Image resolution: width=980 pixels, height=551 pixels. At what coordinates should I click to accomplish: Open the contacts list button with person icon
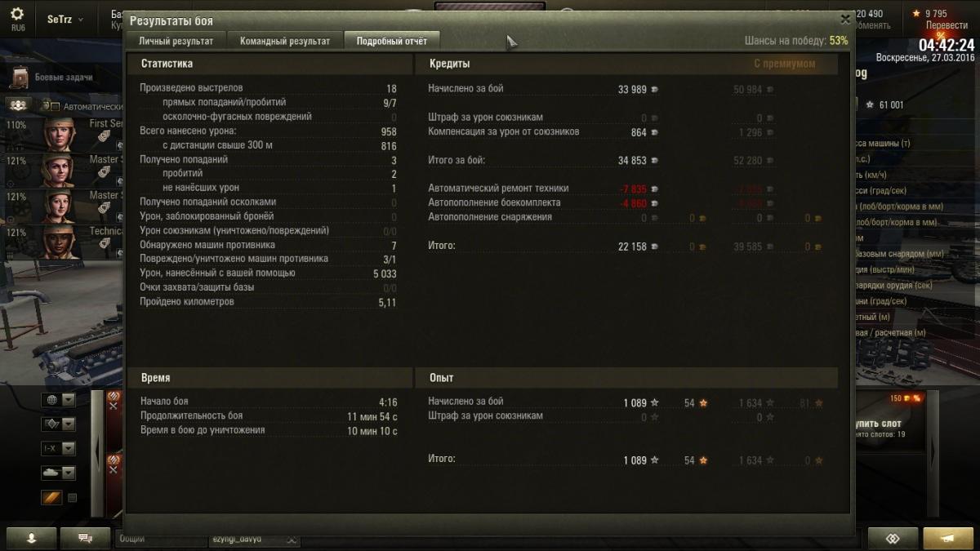31,539
